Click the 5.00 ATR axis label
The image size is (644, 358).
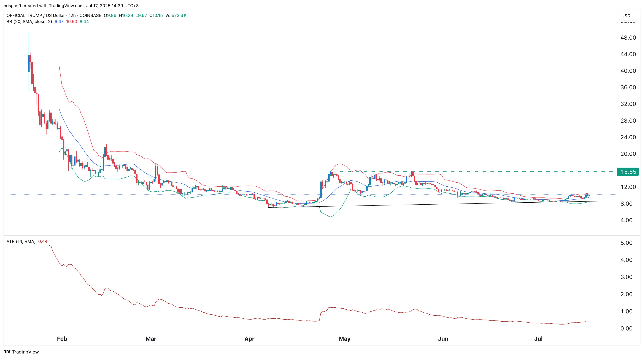pos(626,243)
